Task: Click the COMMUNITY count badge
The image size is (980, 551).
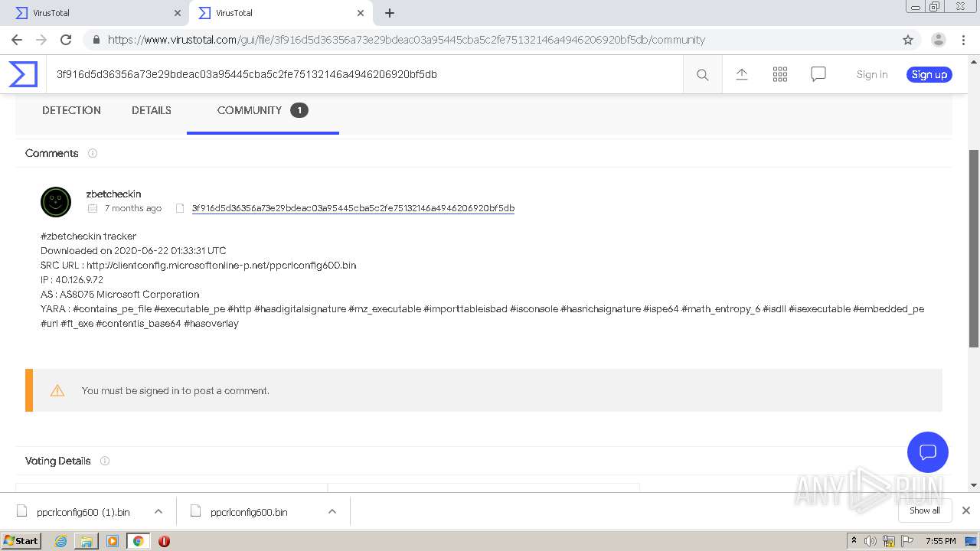Action: pyautogui.click(x=299, y=110)
